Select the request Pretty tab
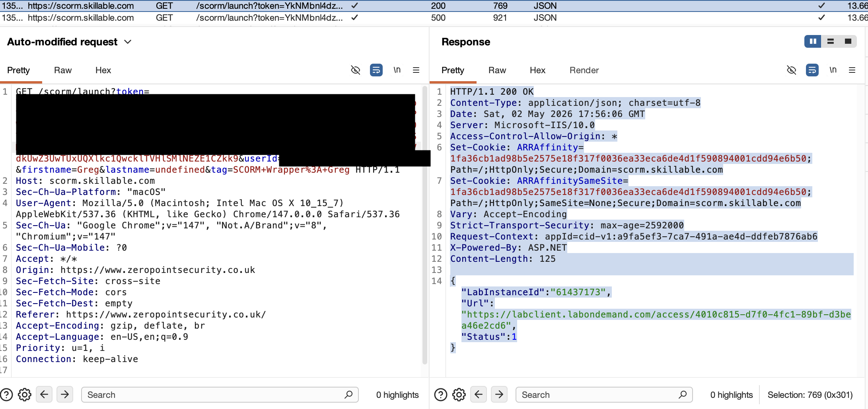This screenshot has width=868, height=409. [18, 70]
